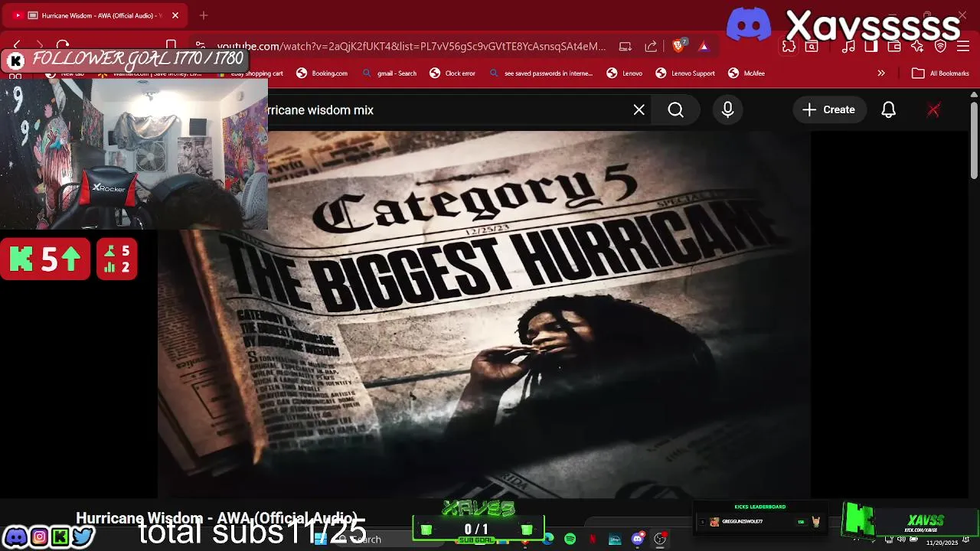Start YouTube voice search microphone

coord(728,110)
